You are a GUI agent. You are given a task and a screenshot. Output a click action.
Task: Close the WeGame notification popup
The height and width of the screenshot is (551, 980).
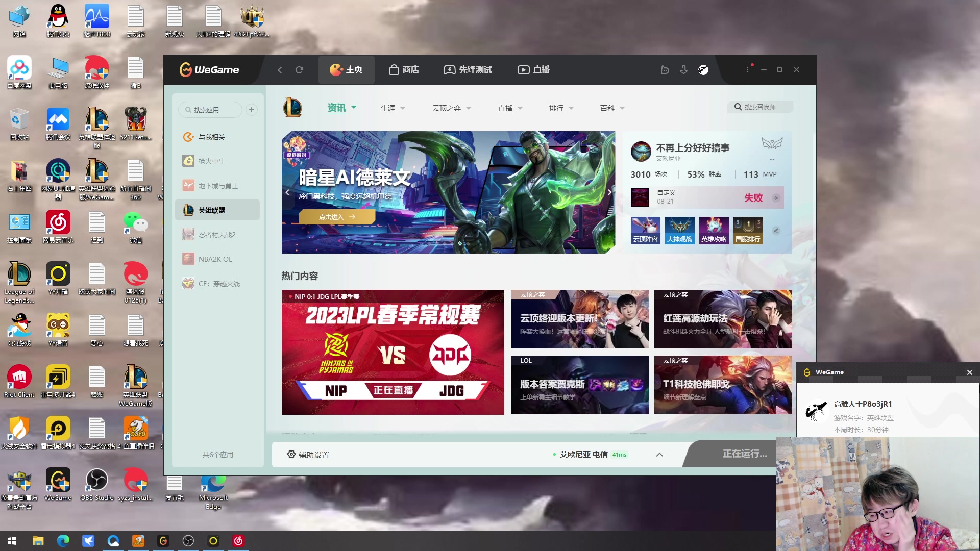click(969, 372)
